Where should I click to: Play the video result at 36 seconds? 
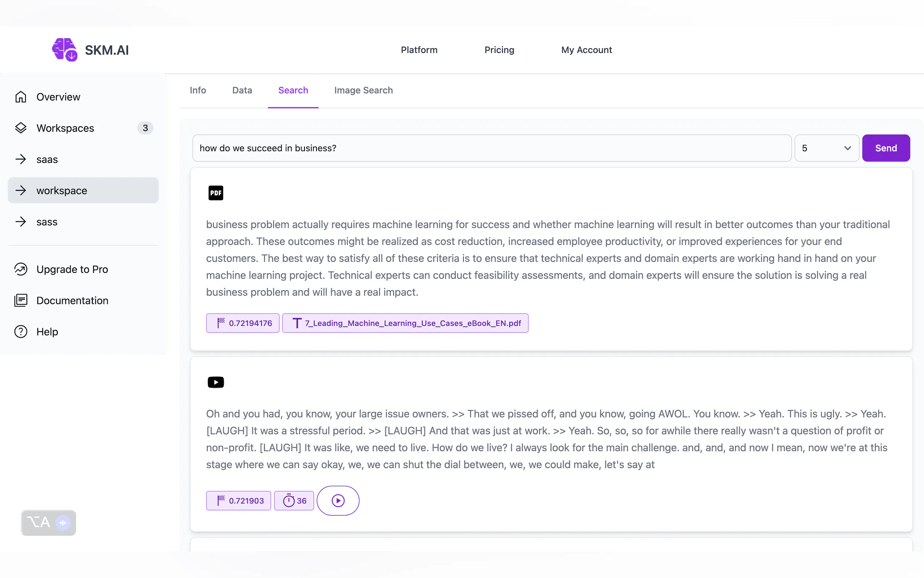(x=338, y=501)
